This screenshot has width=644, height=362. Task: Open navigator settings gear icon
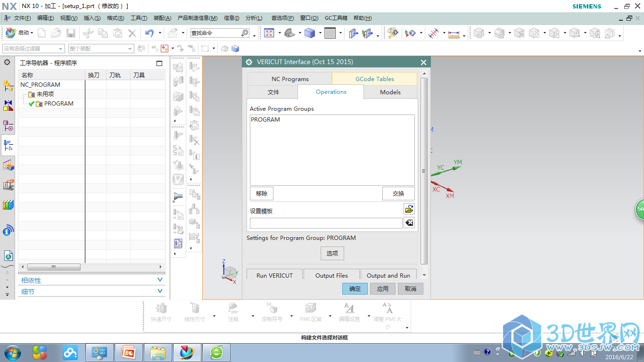pyautogui.click(x=7, y=62)
